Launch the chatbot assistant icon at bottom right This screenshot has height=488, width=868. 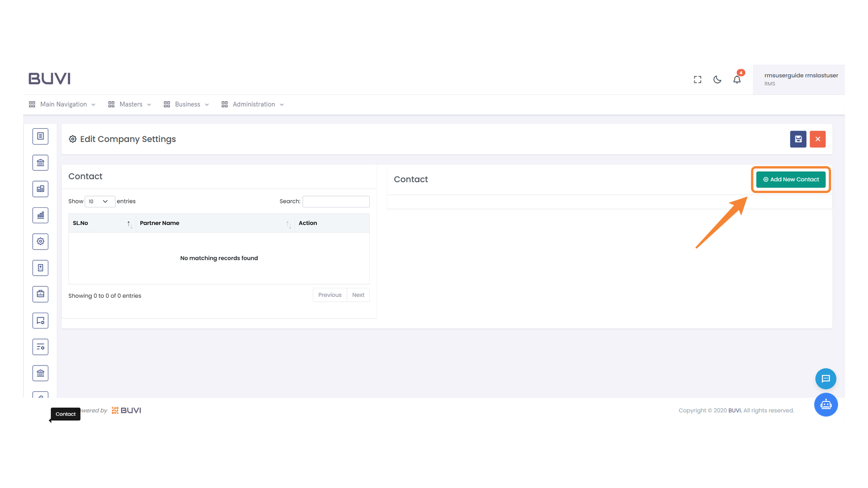click(826, 405)
